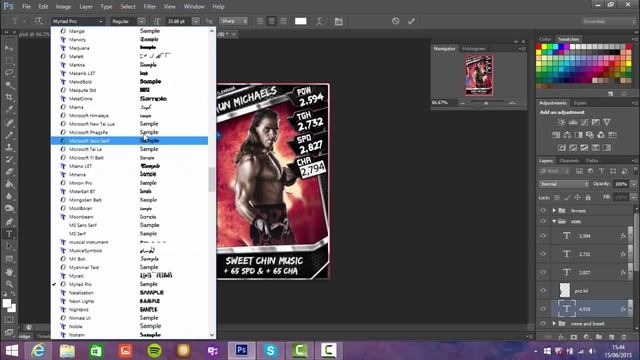Add a Brightness/Contrast adjustment
Screen dimensions: 640x360
[x=562, y=122]
